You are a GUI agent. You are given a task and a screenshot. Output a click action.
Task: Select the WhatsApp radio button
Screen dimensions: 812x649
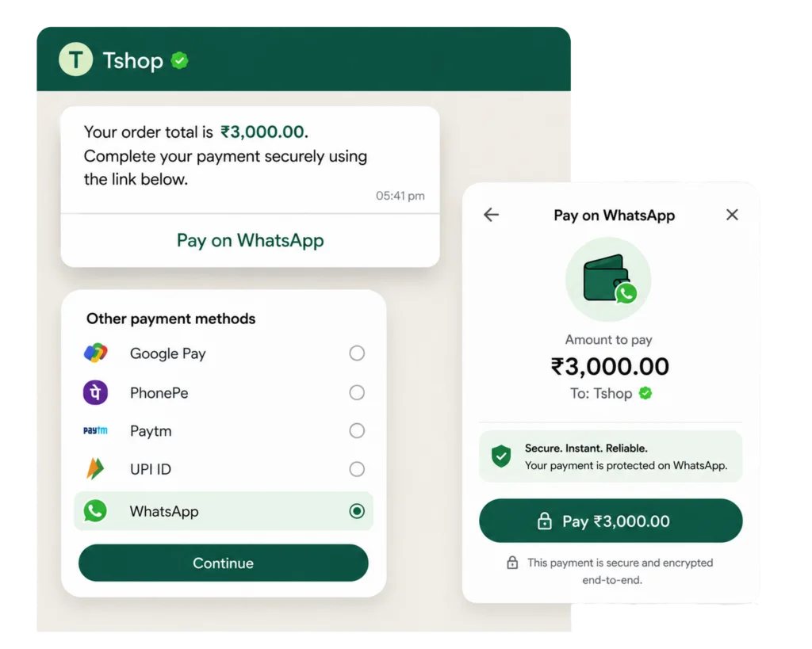357,511
